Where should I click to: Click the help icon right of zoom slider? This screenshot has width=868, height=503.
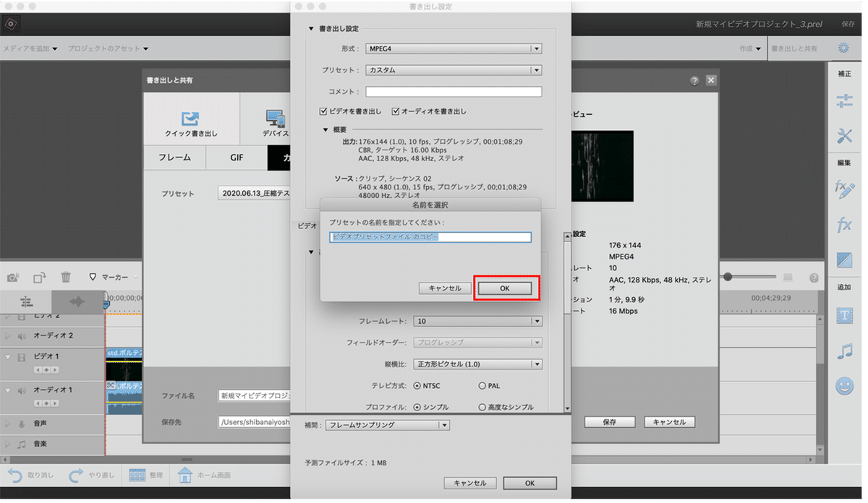point(814,278)
